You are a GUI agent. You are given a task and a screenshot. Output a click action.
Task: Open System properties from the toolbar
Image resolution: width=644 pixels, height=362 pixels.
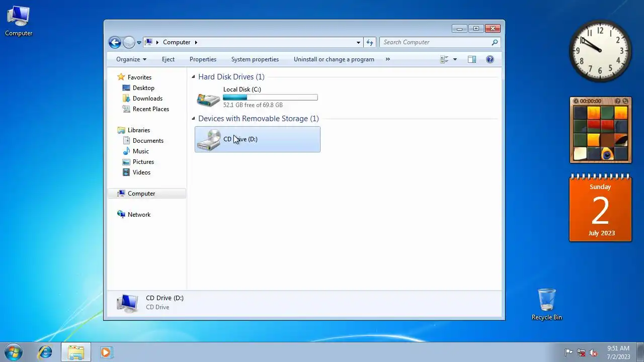(255, 59)
